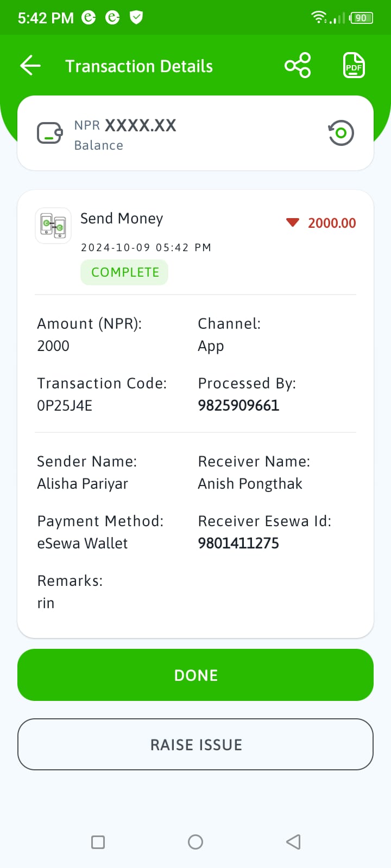Tap Android recent apps square button
The width and height of the screenshot is (391, 868).
[98, 842]
